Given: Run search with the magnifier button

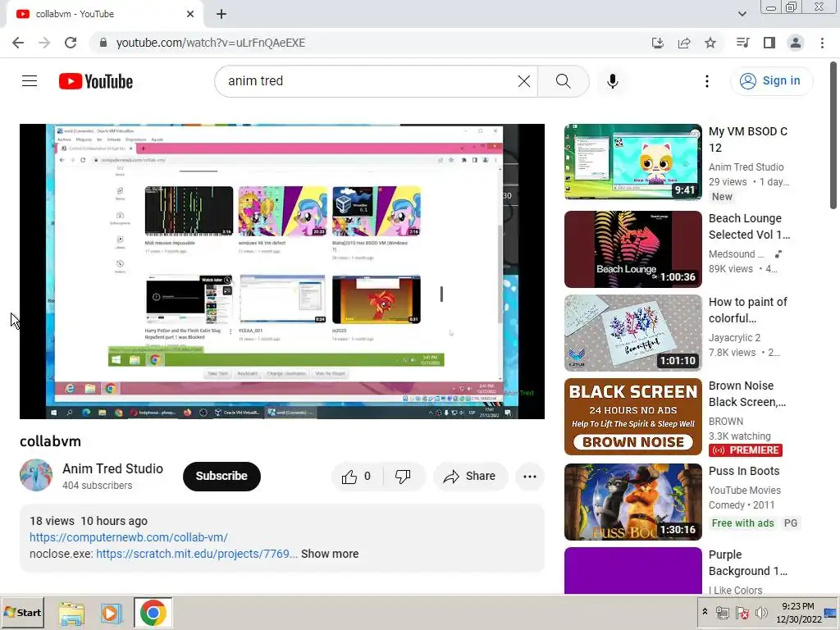Looking at the screenshot, I should pos(563,81).
